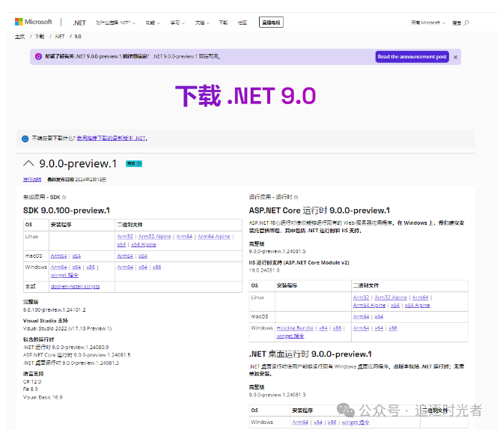Download ASP.NET Core Linux x64 Alpine binary

coord(417,306)
